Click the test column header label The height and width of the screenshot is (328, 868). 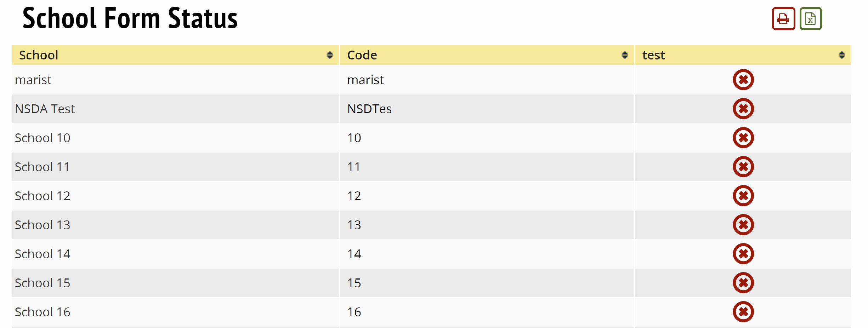point(653,56)
